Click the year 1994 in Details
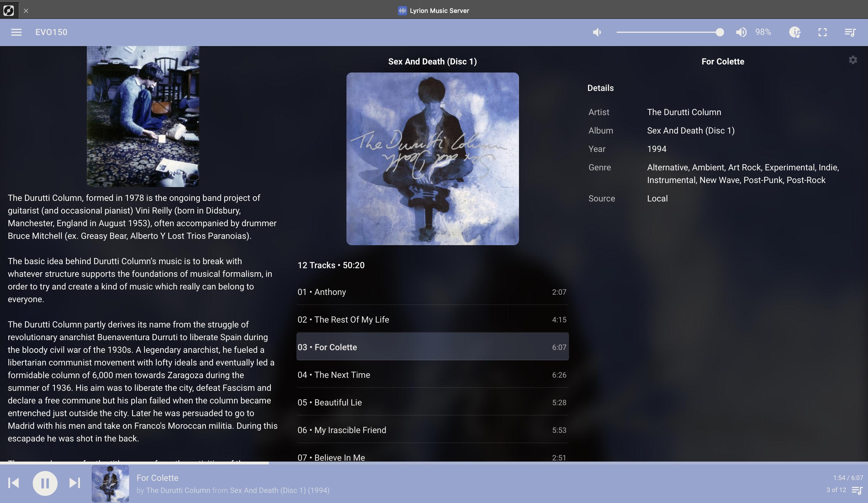This screenshot has height=503, width=868. (656, 149)
